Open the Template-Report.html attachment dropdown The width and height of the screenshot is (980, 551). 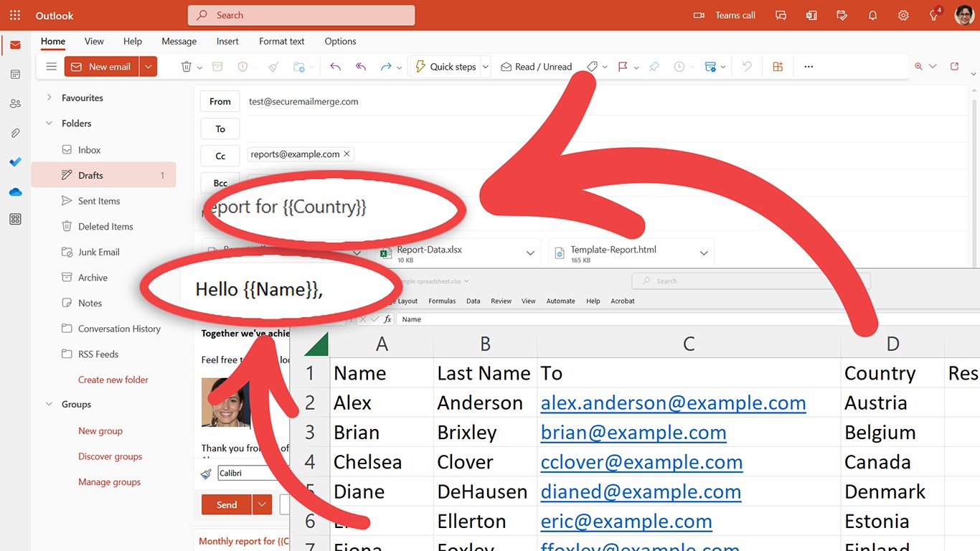click(x=704, y=253)
